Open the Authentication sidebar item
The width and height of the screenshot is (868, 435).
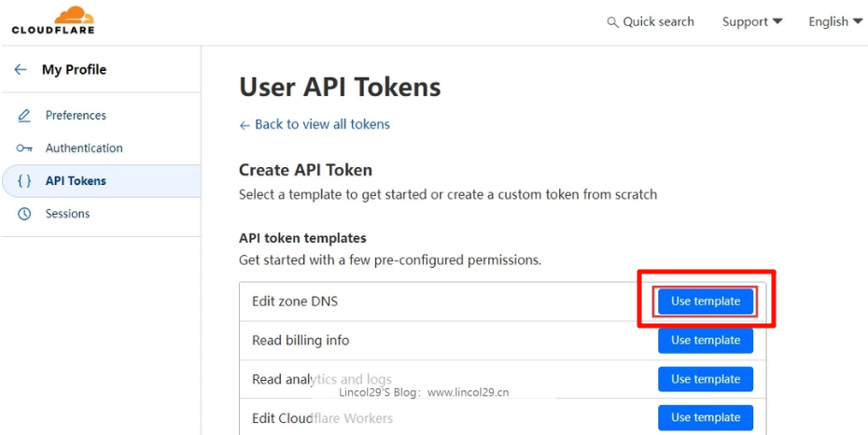pyautogui.click(x=84, y=148)
